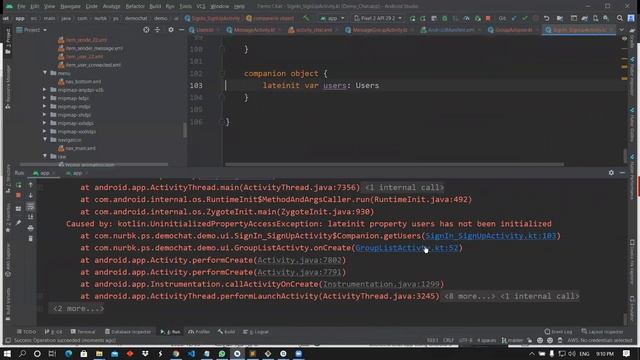Toggle scroll to end icon in Run panel

click(31, 217)
